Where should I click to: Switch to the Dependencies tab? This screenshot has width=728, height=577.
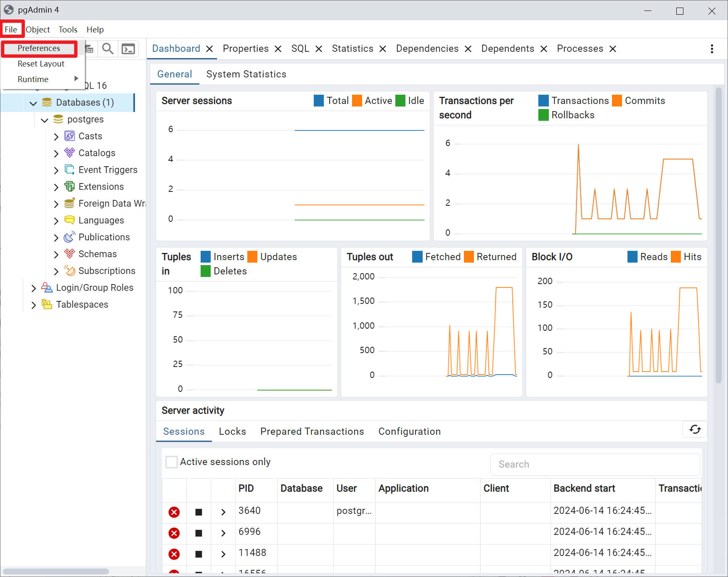point(427,48)
